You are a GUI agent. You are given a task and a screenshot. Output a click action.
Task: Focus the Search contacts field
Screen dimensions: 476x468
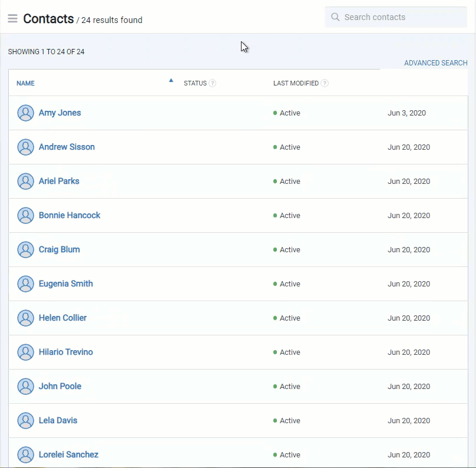pos(395,17)
